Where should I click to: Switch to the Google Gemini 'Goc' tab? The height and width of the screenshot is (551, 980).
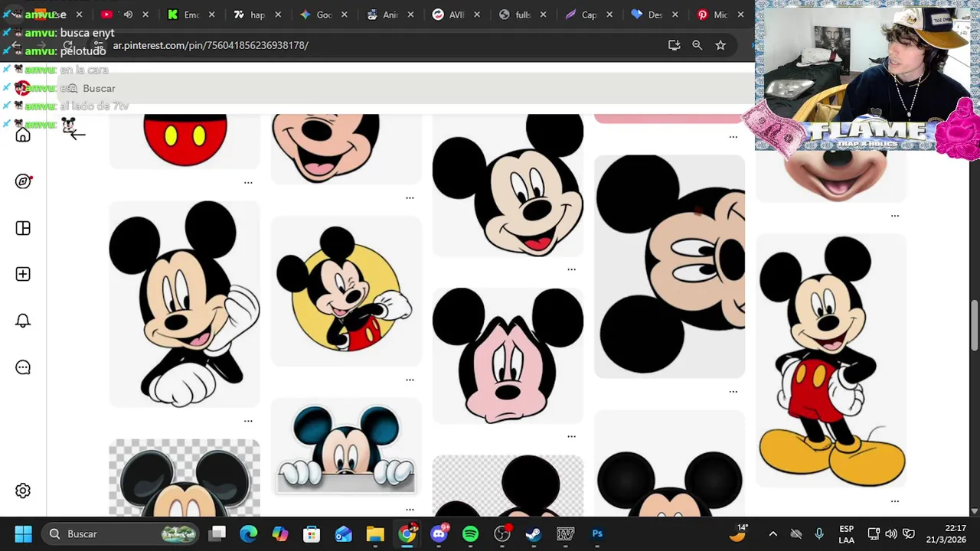[x=316, y=15]
